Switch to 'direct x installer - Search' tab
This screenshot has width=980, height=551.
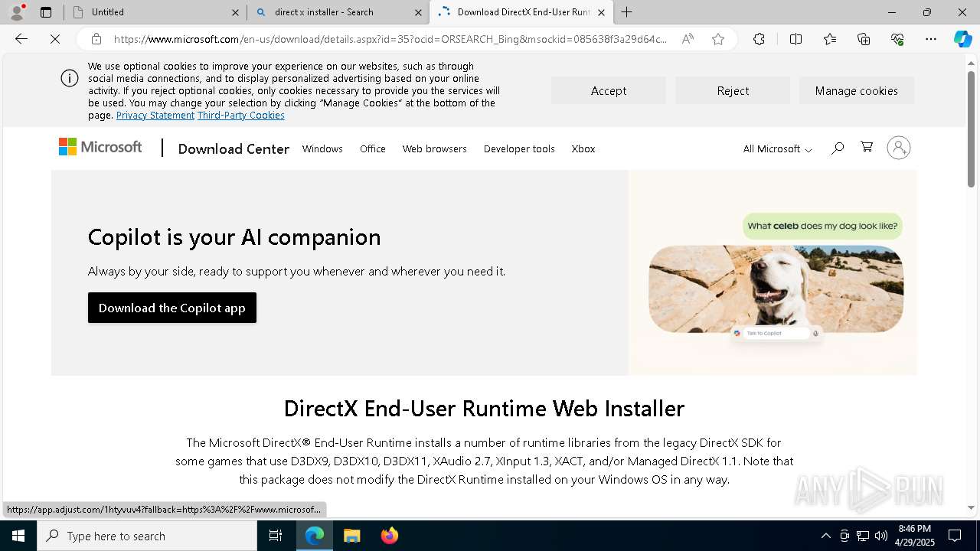(x=338, y=12)
